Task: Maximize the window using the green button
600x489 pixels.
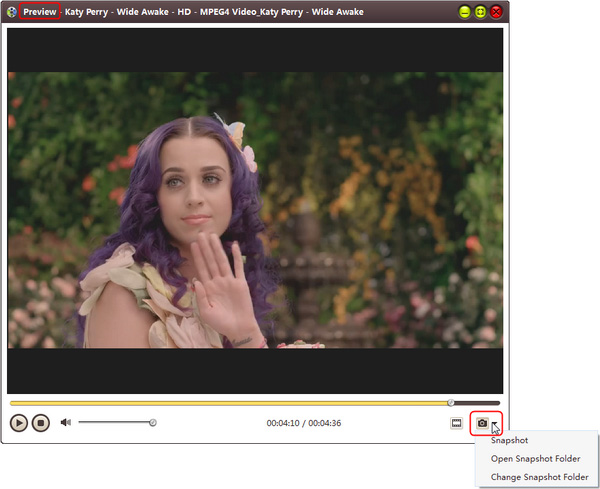Action: (x=480, y=12)
